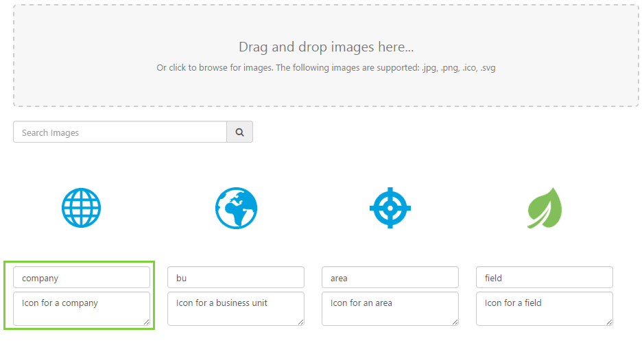Viewport: 644px width, 343px height.
Task: Click the 'Icon for a business unit' description box
Action: click(x=236, y=308)
